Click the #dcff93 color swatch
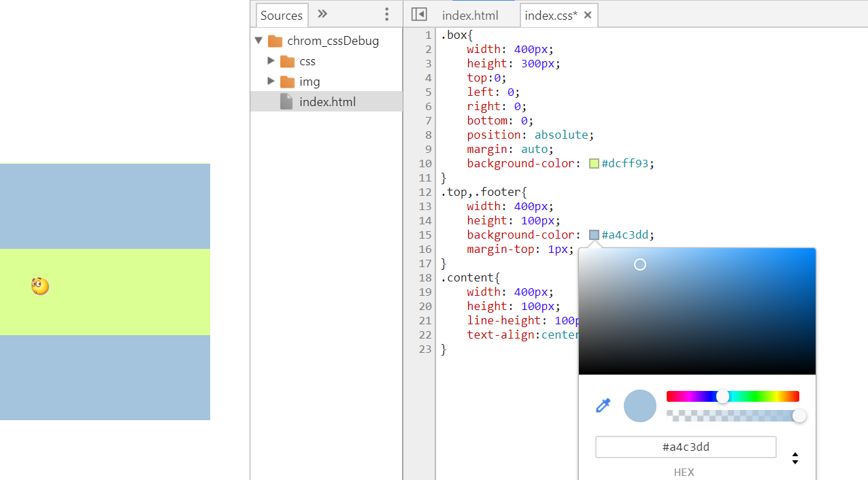868x480 pixels. click(594, 163)
